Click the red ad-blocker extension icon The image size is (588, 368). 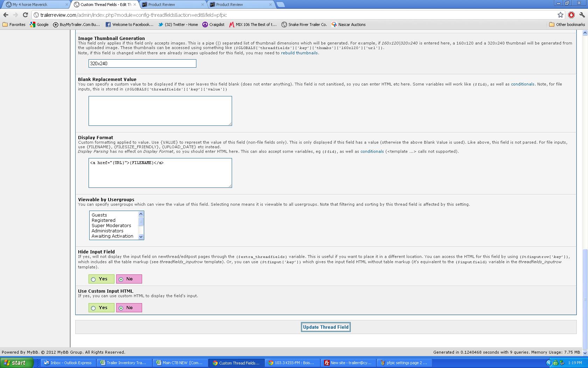(x=571, y=15)
